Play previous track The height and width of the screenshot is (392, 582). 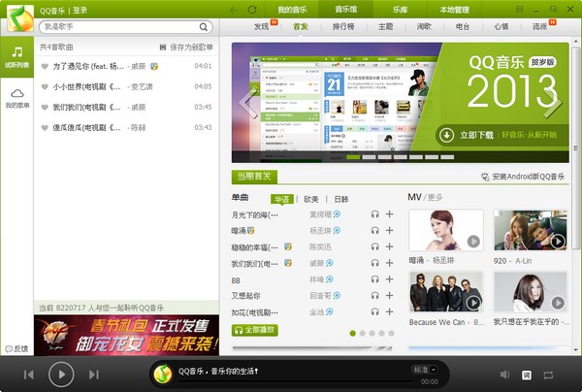click(x=29, y=375)
